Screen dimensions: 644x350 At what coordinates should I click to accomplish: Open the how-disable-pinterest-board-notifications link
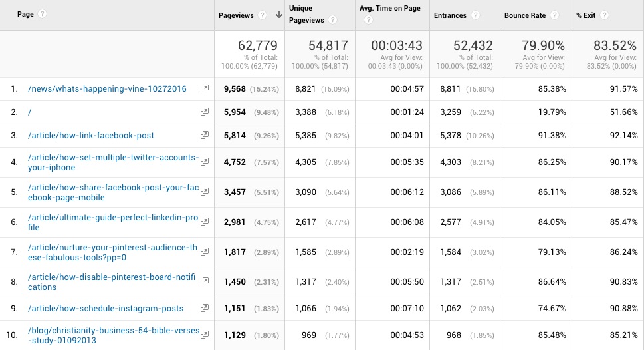tap(112, 282)
